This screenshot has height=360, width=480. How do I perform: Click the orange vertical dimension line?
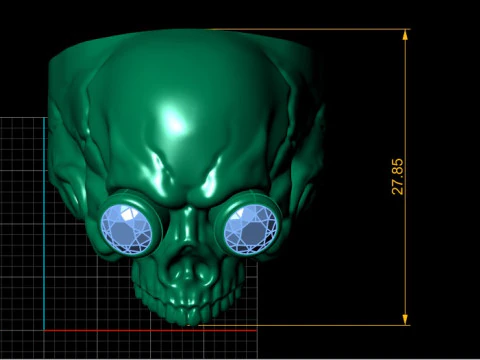coord(405,177)
